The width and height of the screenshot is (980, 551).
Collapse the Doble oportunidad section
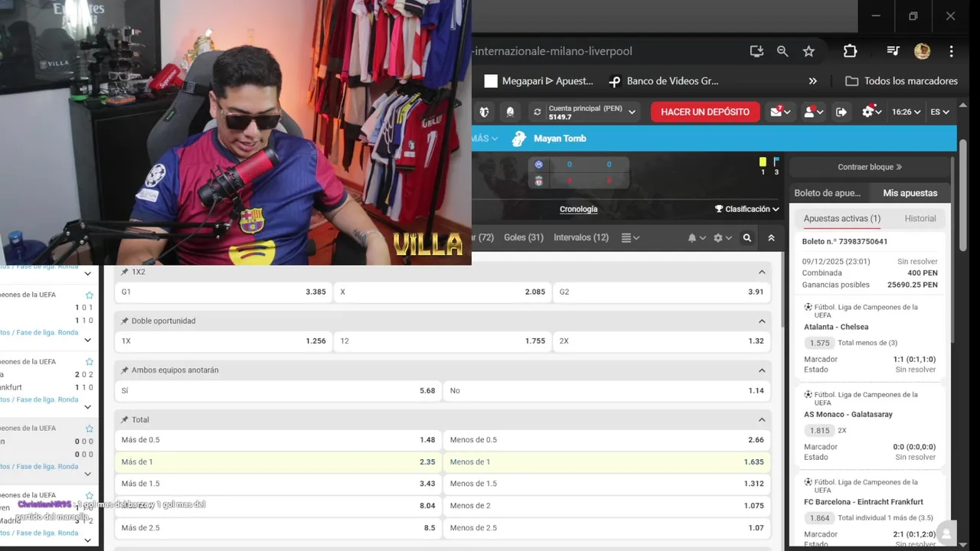point(762,321)
